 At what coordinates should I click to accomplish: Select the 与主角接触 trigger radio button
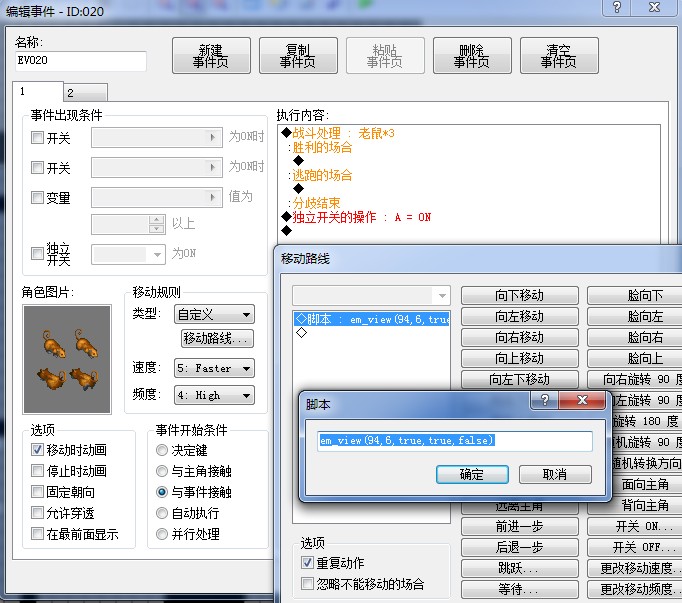162,471
